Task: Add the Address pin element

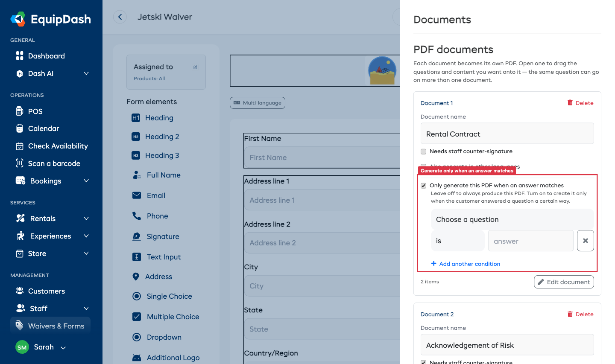Action: point(152,277)
